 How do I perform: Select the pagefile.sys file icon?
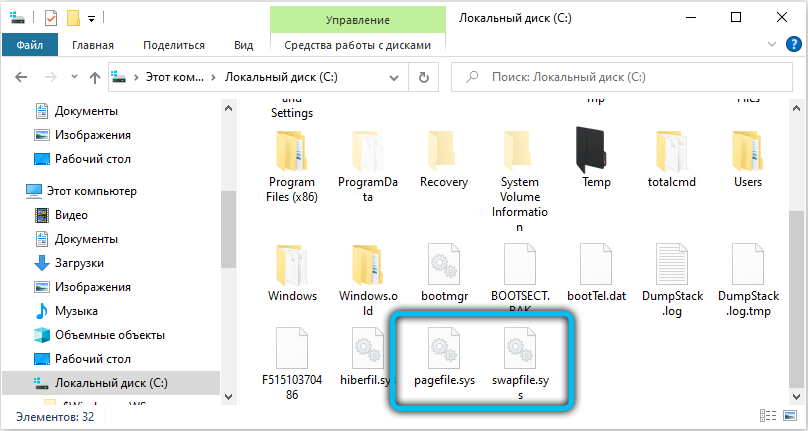point(444,348)
